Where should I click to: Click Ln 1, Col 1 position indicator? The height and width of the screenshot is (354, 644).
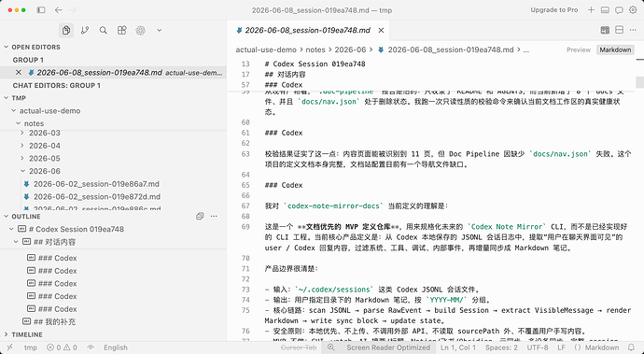pyautogui.click(x=458, y=347)
